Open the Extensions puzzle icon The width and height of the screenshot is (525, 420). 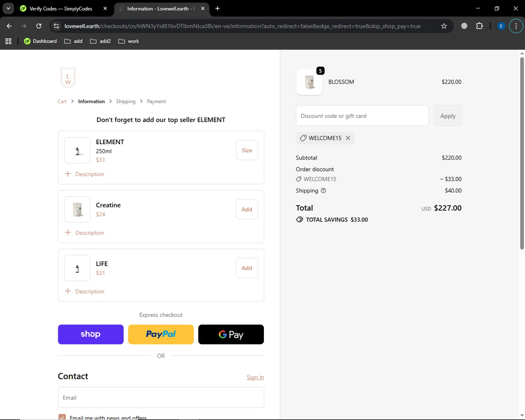click(479, 26)
